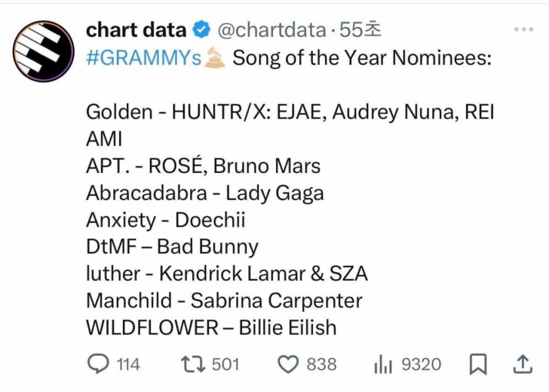Image resolution: width=549 pixels, height=392 pixels.
Task: Click the blue verified badge
Action: 201,30
